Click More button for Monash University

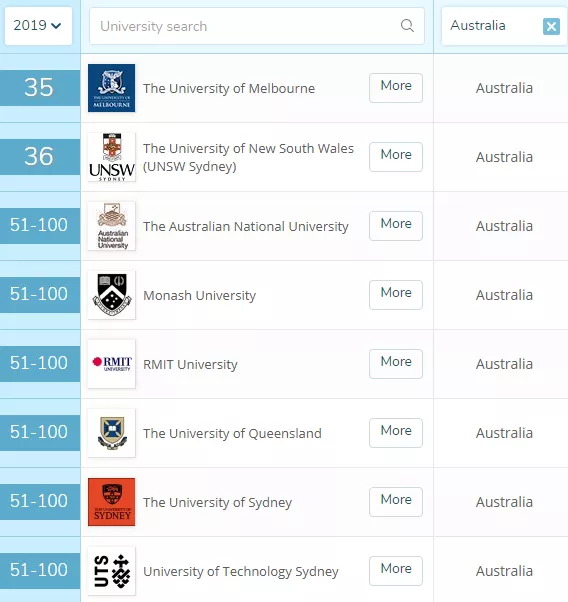396,295
